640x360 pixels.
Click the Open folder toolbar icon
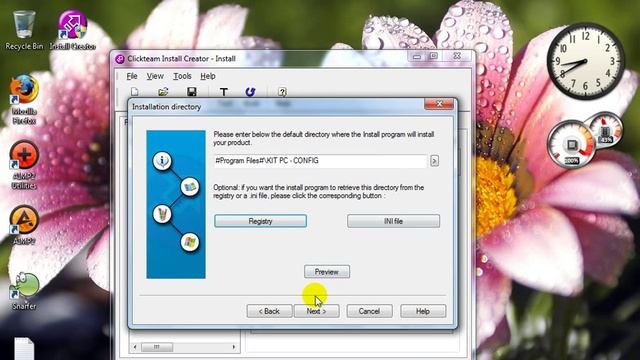(163, 92)
